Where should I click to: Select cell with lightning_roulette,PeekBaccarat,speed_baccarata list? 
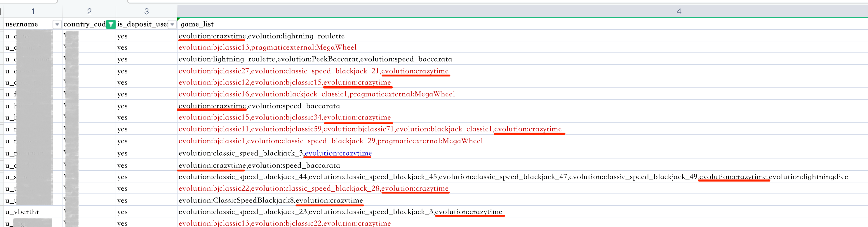[x=523, y=59]
